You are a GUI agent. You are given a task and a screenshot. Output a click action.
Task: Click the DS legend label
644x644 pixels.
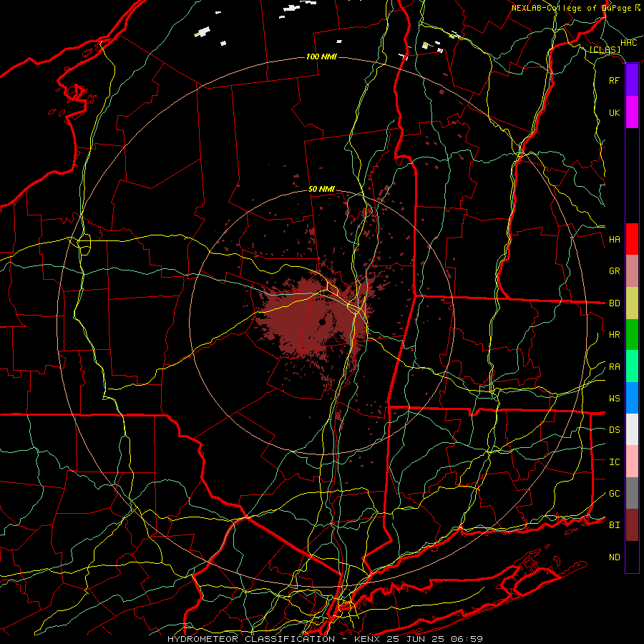click(x=614, y=430)
